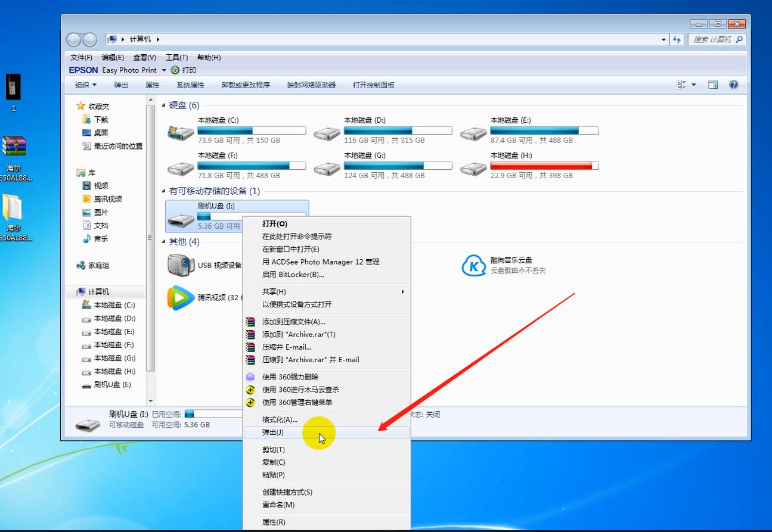The image size is (772, 532).
Task: Choose 弹出(J) from the context menu
Action: 273,433
